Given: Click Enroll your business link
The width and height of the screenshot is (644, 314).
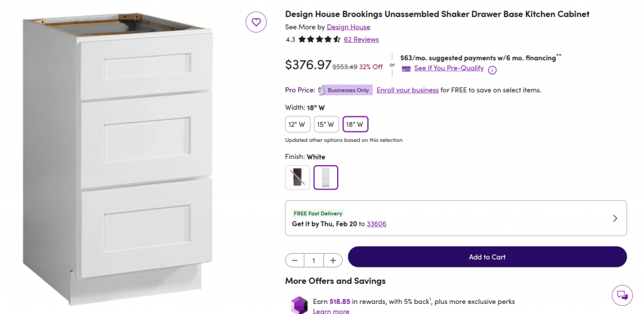Looking at the screenshot, I should (408, 90).
